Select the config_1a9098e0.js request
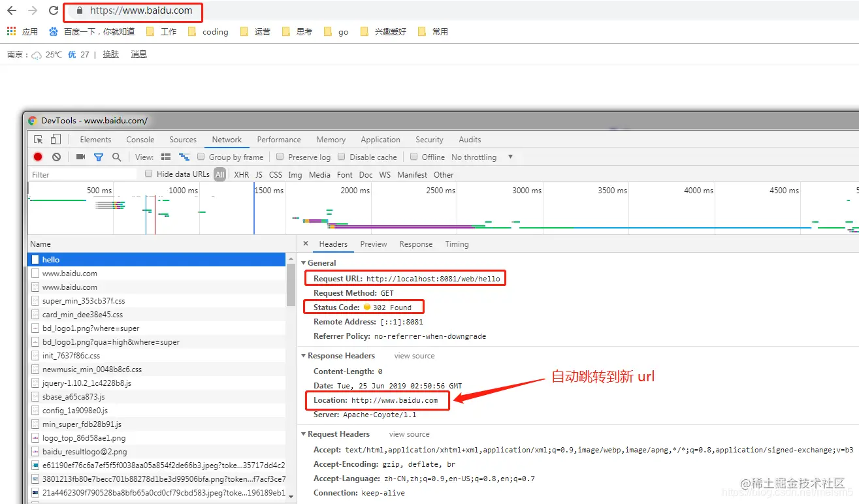 tap(157, 411)
